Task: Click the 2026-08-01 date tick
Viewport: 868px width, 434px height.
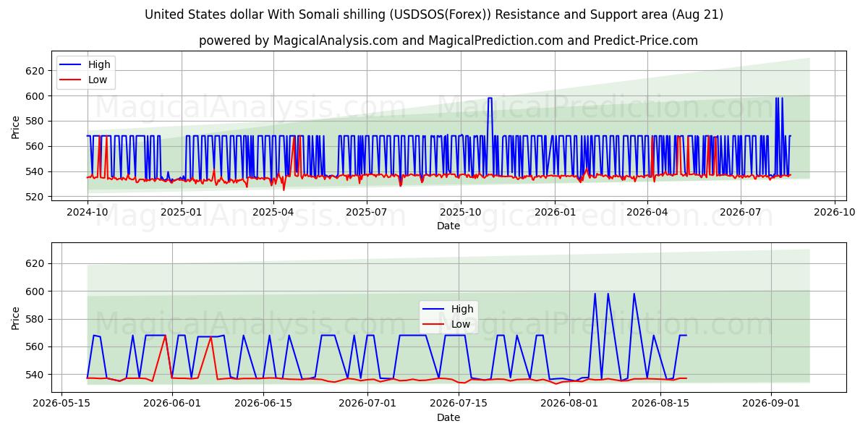Action: point(569,404)
